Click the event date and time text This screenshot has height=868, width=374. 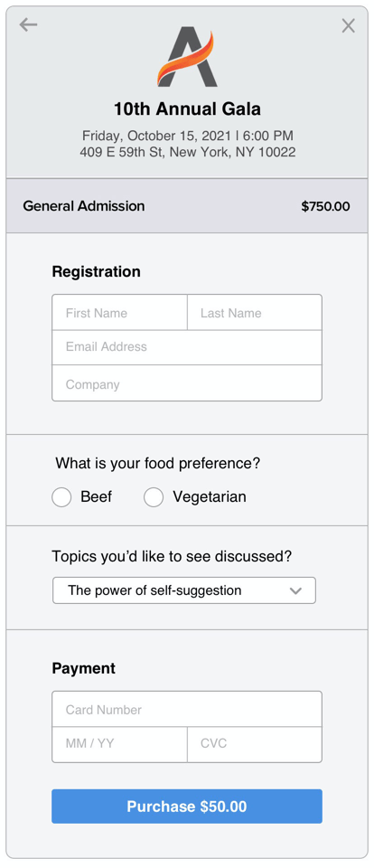pyautogui.click(x=188, y=136)
